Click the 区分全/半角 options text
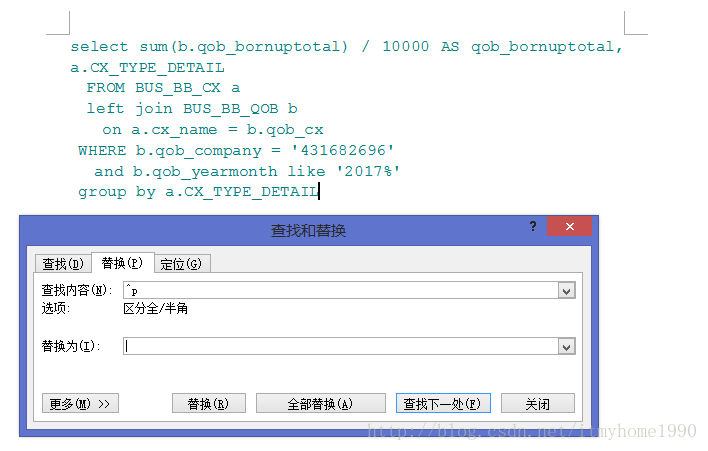The width and height of the screenshot is (708, 451). point(155,309)
